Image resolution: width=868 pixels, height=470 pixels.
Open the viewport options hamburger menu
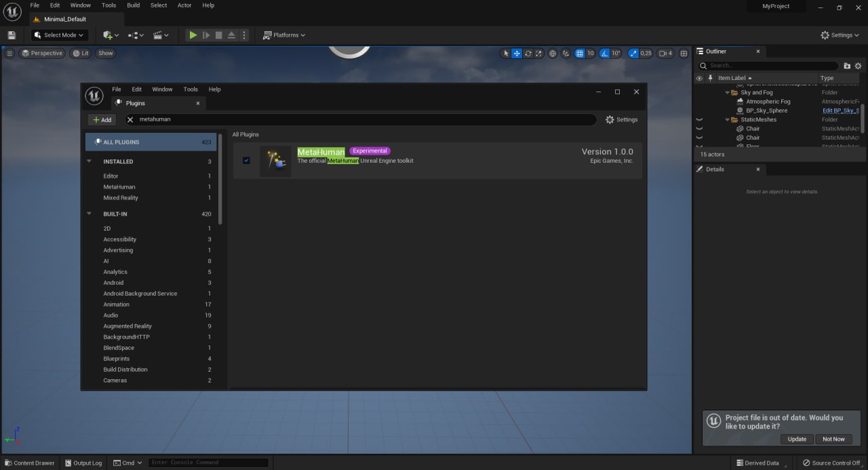tap(9, 53)
